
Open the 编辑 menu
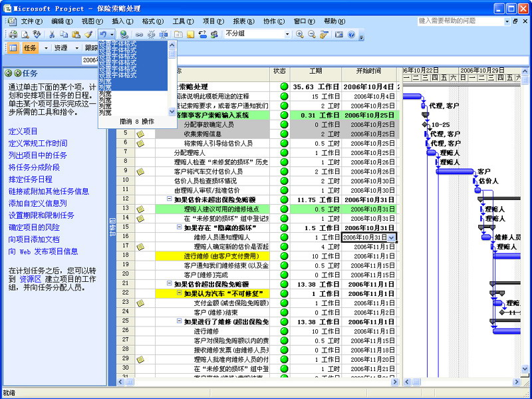pyautogui.click(x=62, y=21)
